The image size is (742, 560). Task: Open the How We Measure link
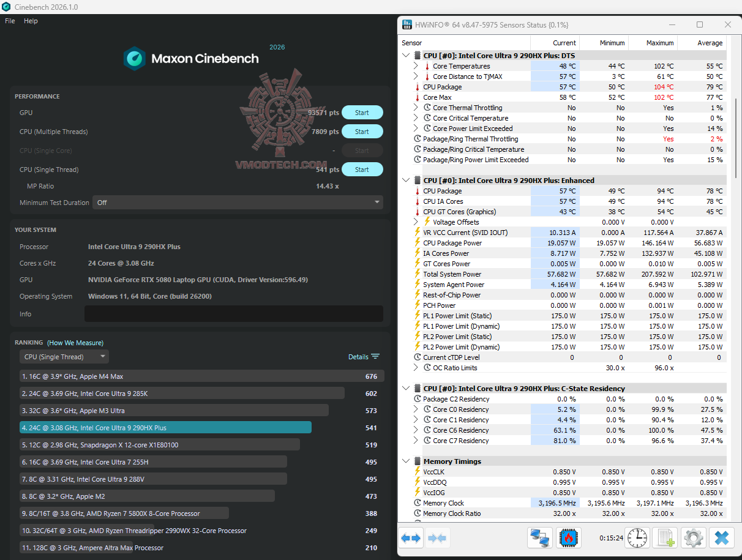(x=75, y=343)
